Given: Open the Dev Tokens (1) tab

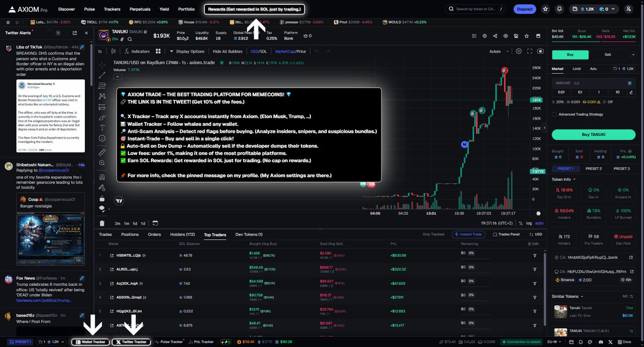Looking at the screenshot, I should coord(249,235).
